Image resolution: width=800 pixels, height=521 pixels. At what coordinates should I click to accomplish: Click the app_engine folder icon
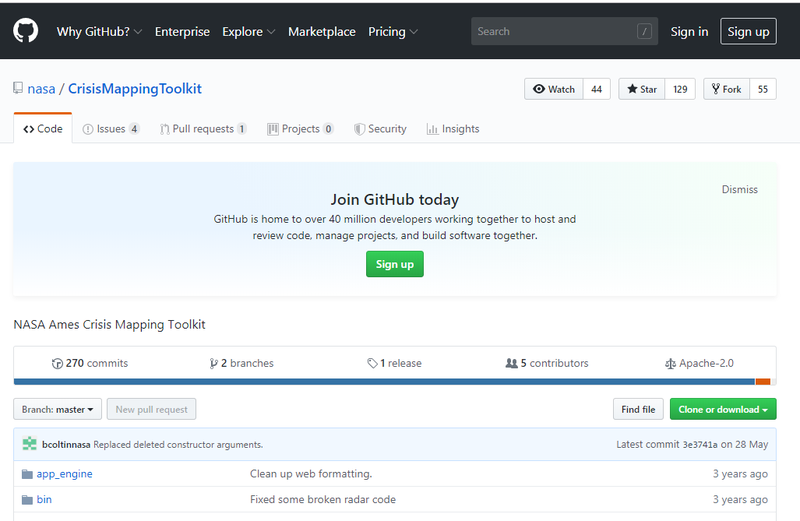coord(27,474)
